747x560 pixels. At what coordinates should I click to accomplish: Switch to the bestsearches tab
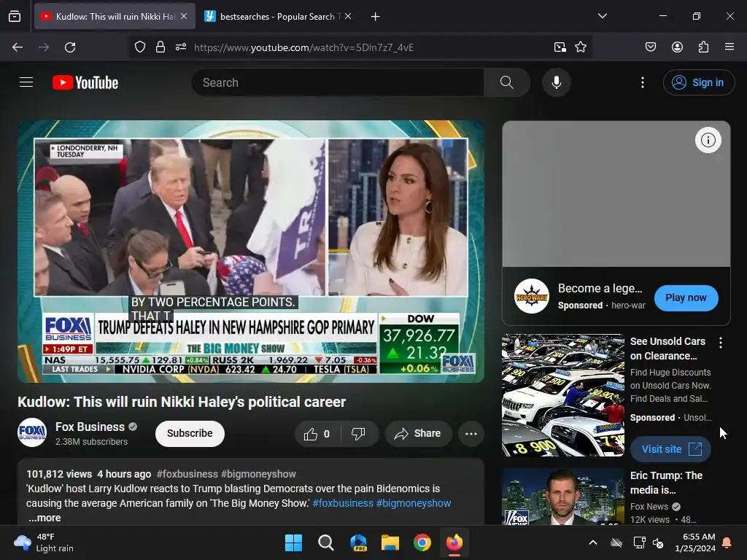pos(279,17)
